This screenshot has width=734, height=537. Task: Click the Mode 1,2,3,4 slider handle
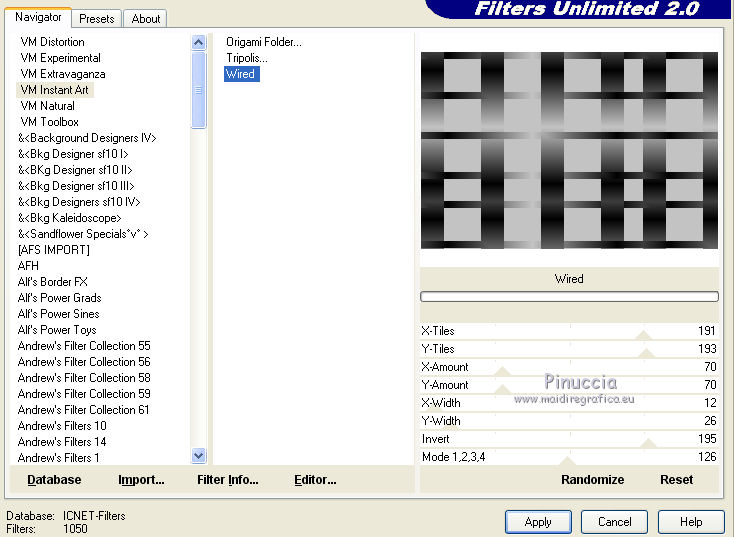coord(567,461)
